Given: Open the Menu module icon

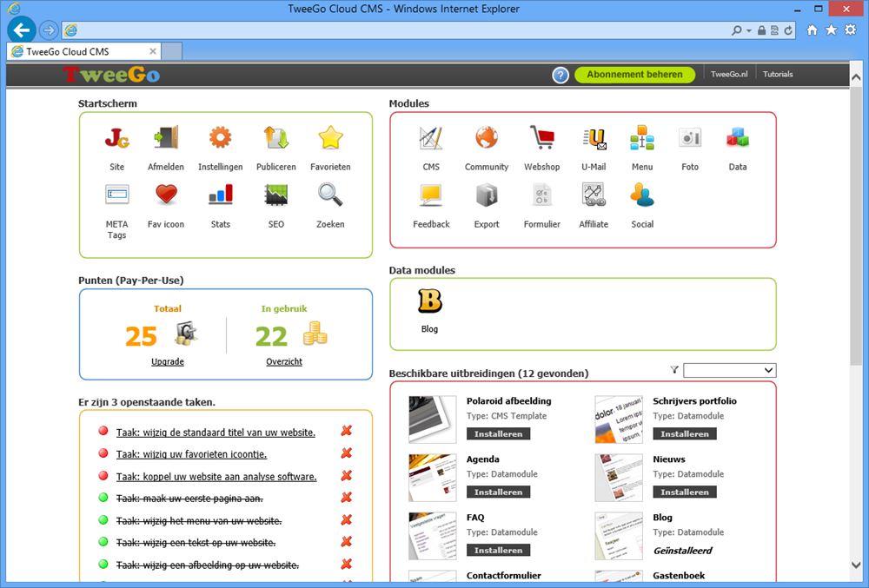Looking at the screenshot, I should point(642,138).
